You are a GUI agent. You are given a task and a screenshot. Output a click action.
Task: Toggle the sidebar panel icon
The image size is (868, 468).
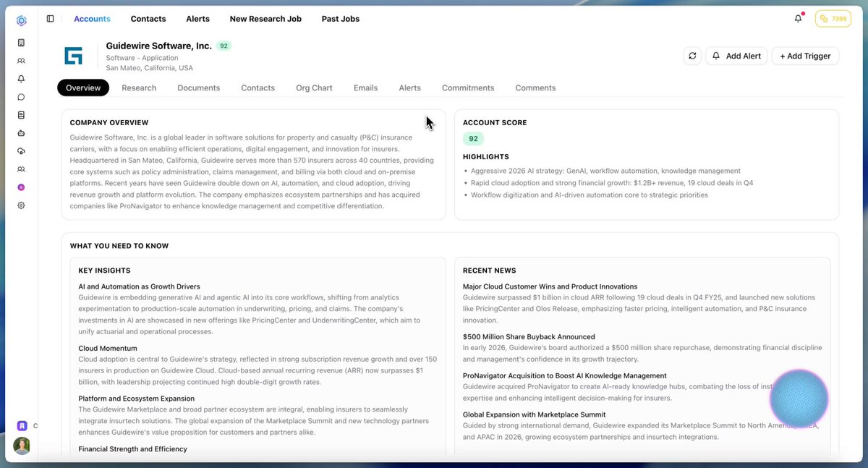coord(50,19)
